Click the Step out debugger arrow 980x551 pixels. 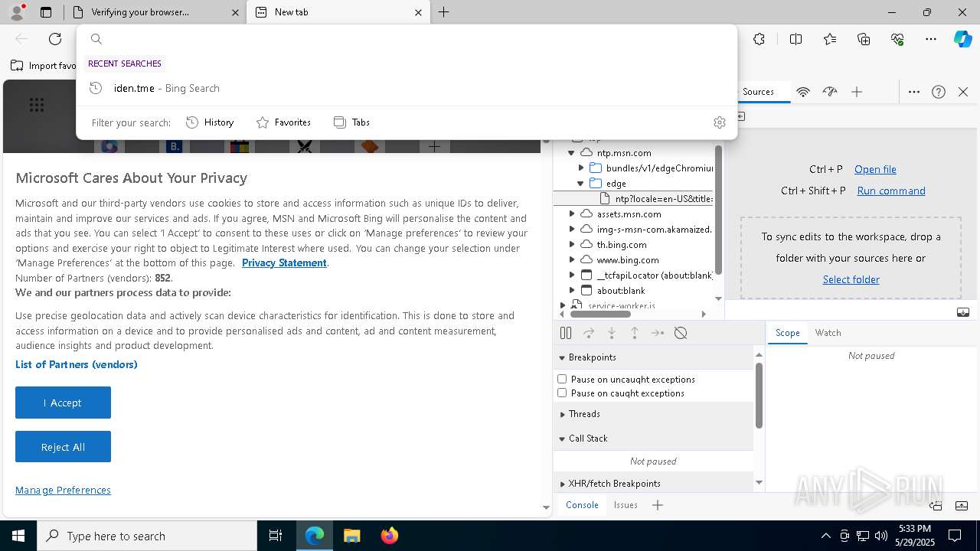[x=635, y=333]
